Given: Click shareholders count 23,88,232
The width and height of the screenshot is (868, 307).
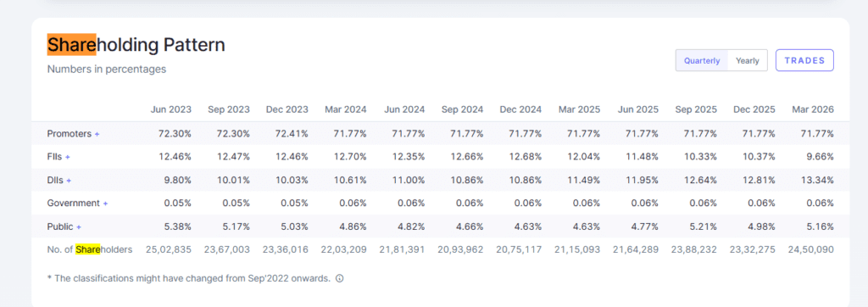Looking at the screenshot, I should pos(694,250).
